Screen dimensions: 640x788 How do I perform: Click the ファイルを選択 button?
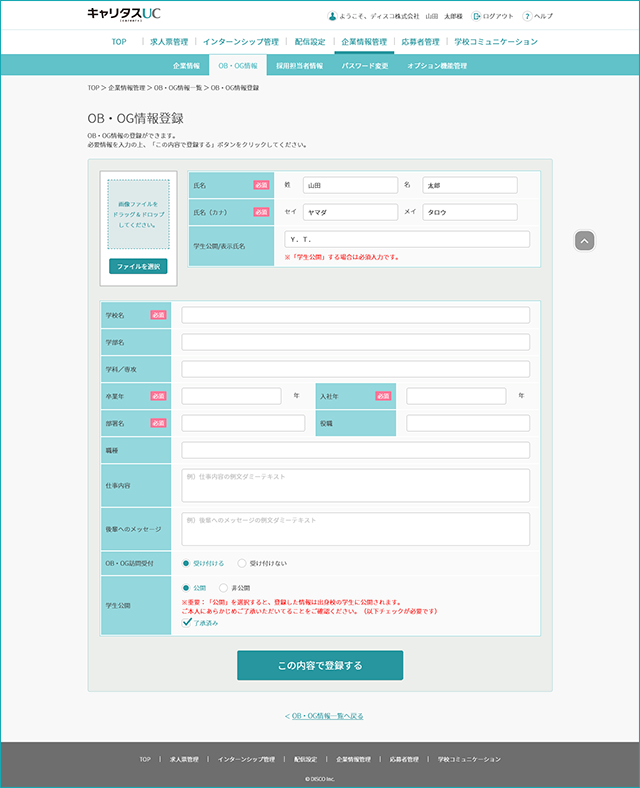click(x=138, y=266)
